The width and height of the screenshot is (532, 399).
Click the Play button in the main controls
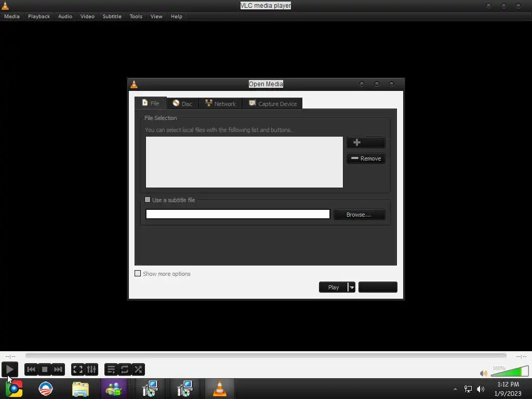tap(10, 369)
